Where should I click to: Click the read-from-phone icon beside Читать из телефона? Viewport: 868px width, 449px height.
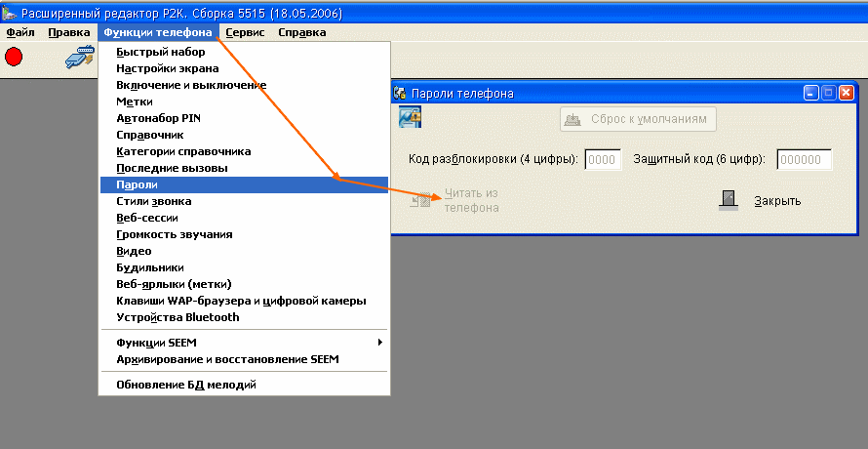[420, 200]
